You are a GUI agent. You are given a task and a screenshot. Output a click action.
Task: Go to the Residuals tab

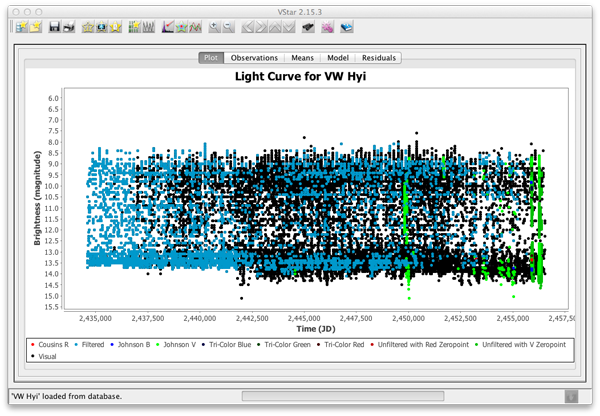coord(378,58)
